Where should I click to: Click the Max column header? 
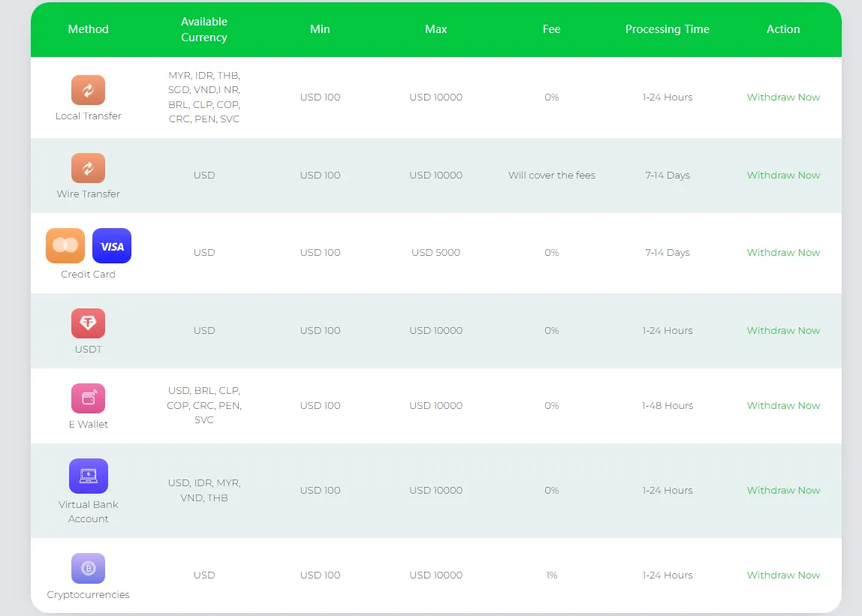[x=436, y=29]
